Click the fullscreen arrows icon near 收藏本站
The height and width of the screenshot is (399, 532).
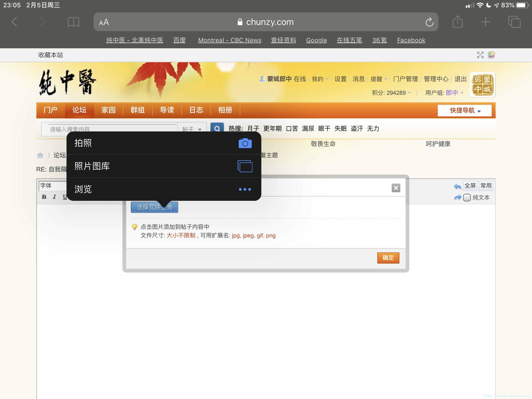pos(480,55)
